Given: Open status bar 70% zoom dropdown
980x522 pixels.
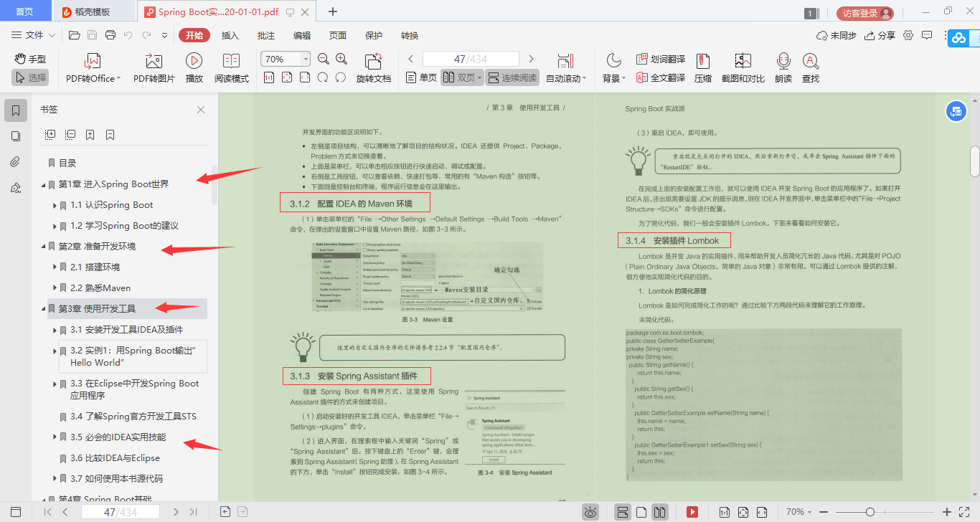Looking at the screenshot, I should point(811,512).
